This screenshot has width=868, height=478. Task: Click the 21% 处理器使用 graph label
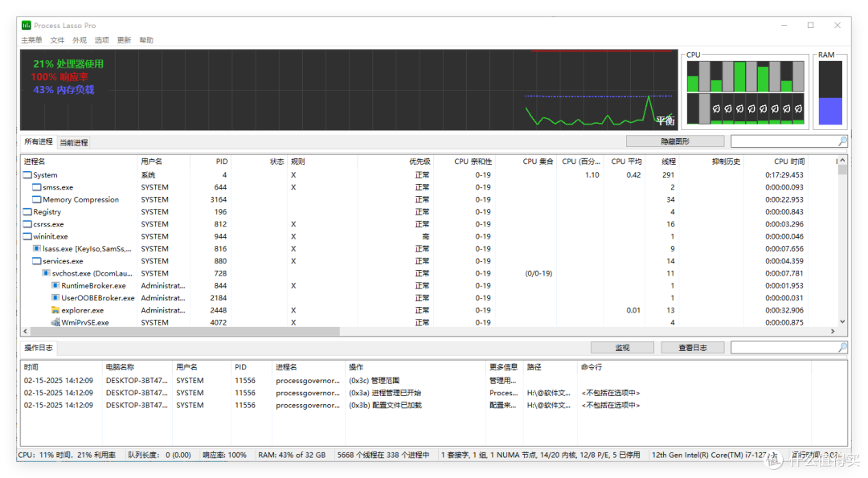coord(68,63)
